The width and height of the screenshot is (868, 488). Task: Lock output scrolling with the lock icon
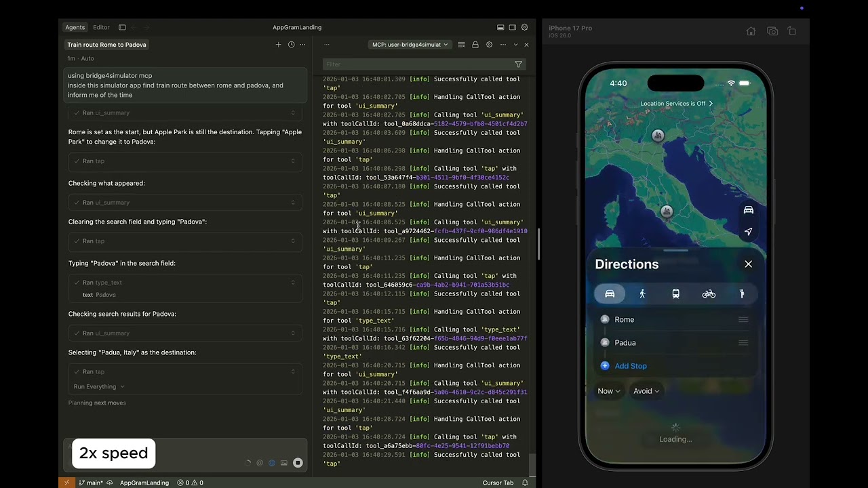[x=475, y=45]
